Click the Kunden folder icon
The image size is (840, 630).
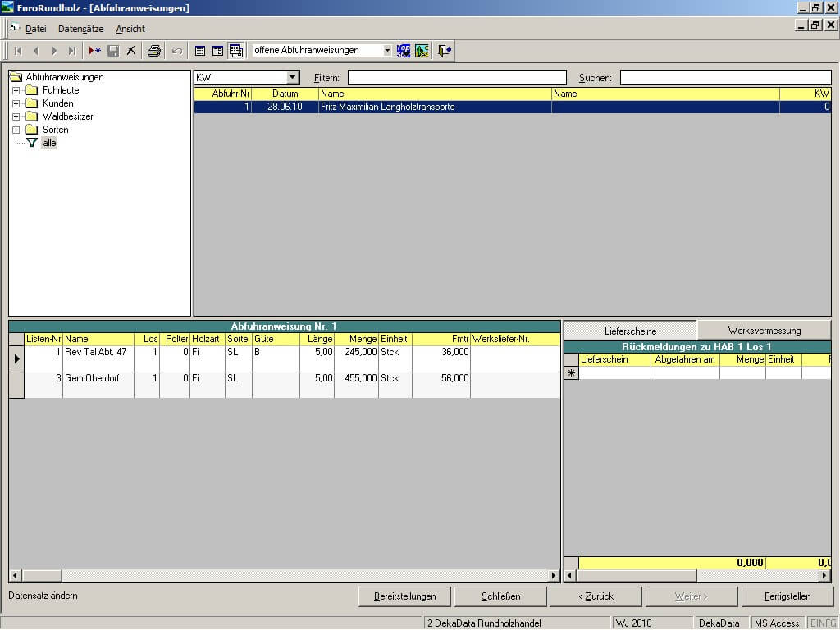(x=32, y=103)
